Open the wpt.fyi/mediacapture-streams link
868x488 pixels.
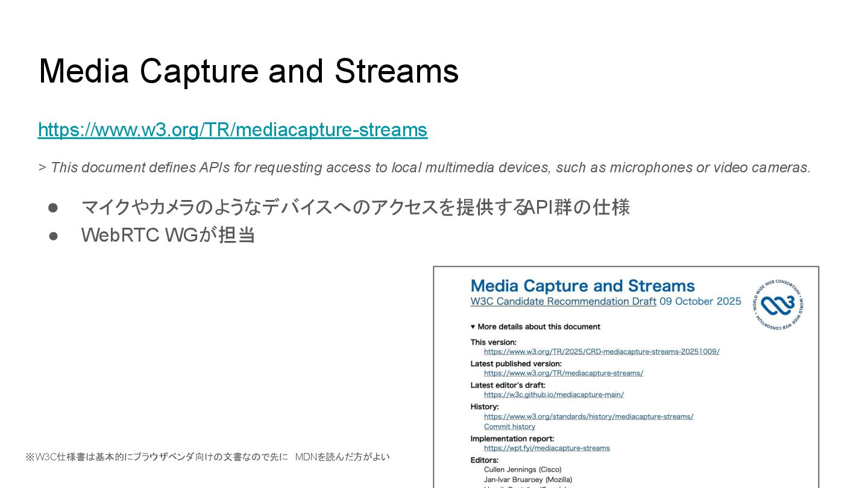[547, 448]
